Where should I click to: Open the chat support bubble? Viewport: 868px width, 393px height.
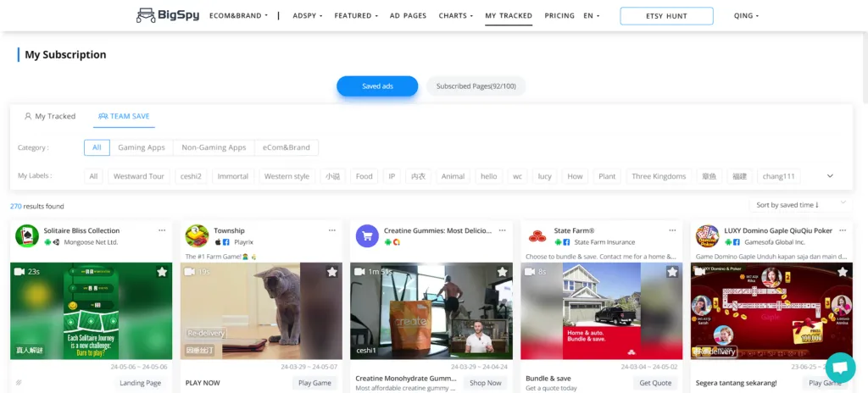(x=840, y=368)
